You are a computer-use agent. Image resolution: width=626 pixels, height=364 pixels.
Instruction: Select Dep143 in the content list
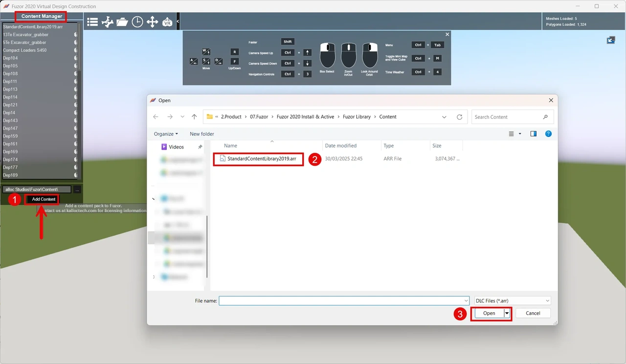pos(10,121)
